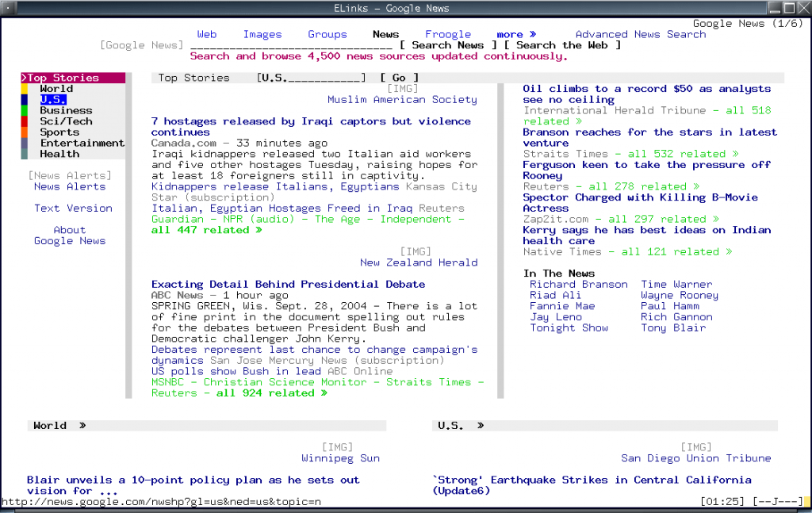Screen dimensions: 812x513
Task: Click the Google News logo placeholder
Action: 141,45
